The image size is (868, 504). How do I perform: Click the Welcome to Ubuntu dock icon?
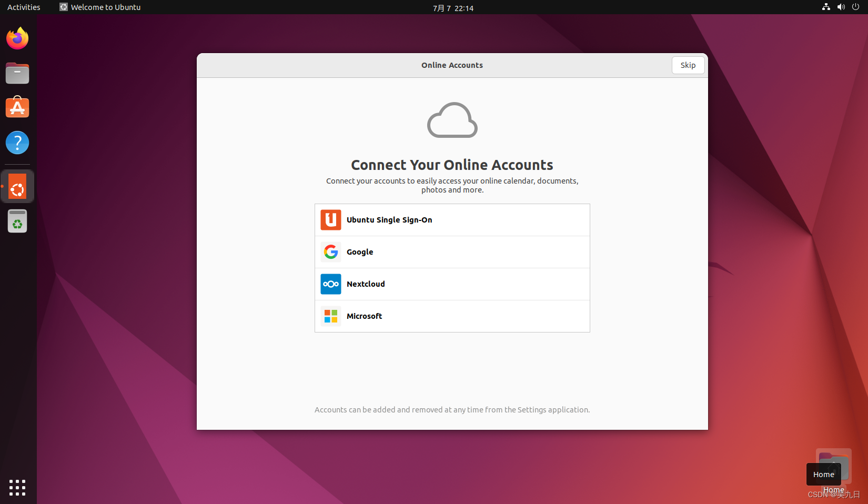[x=17, y=187]
